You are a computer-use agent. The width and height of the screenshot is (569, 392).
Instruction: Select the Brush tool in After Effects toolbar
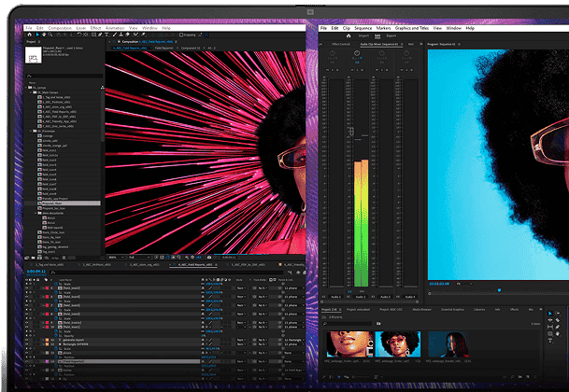click(114, 35)
